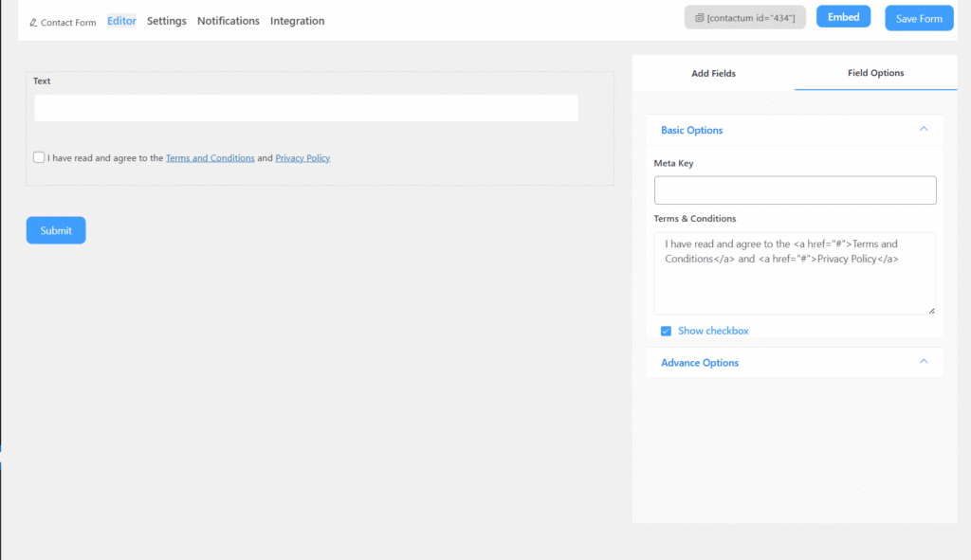Click into the Meta Key input field
This screenshot has height=560, width=971.
pyautogui.click(x=795, y=190)
